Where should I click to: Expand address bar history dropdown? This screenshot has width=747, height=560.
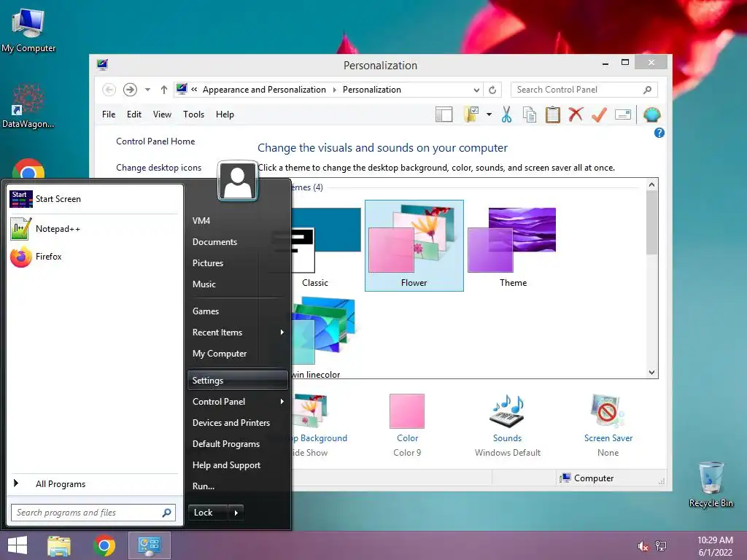476,90
